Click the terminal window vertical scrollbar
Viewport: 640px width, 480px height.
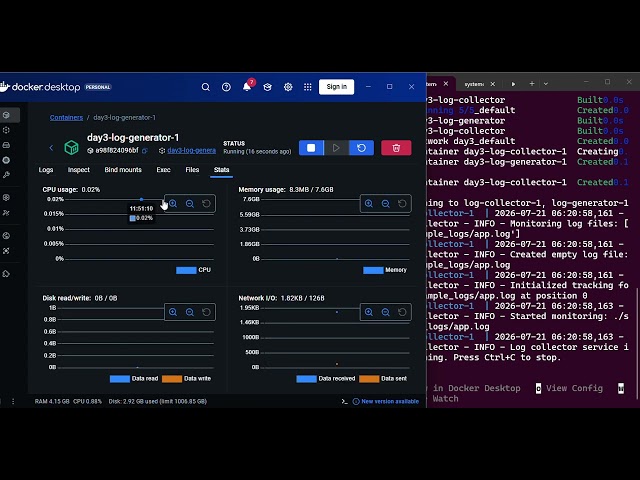(638, 343)
